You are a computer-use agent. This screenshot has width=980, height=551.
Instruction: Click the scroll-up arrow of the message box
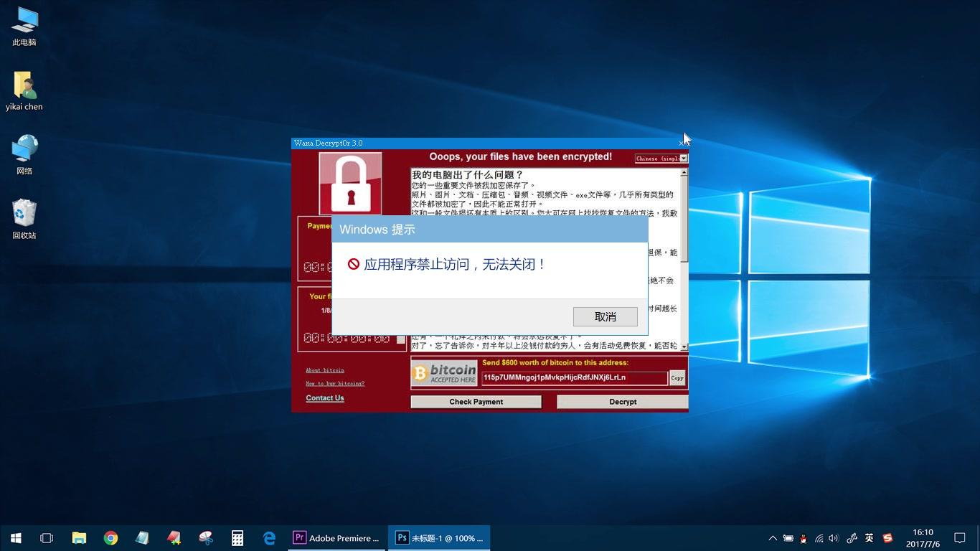(684, 172)
